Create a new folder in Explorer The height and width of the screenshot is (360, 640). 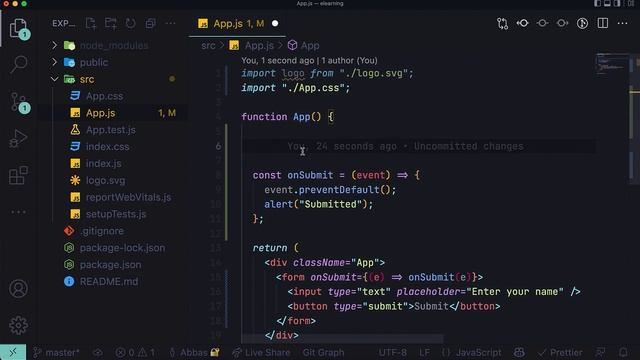pos(111,23)
